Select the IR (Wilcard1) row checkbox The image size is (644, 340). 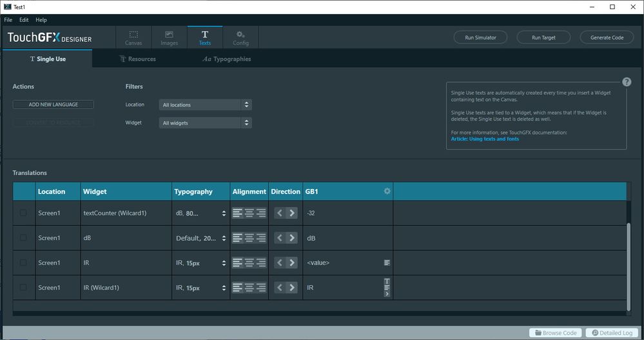[23, 287]
